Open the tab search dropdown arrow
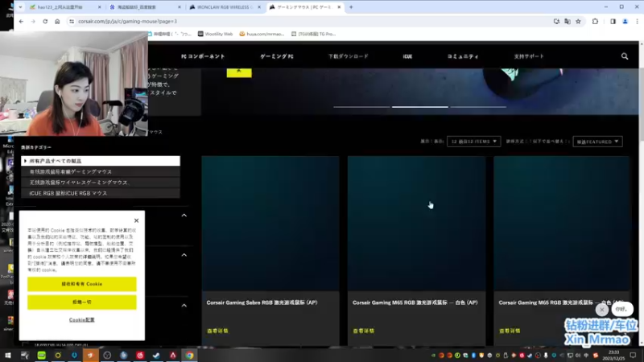Image resolution: width=644 pixels, height=362 pixels. click(20, 7)
